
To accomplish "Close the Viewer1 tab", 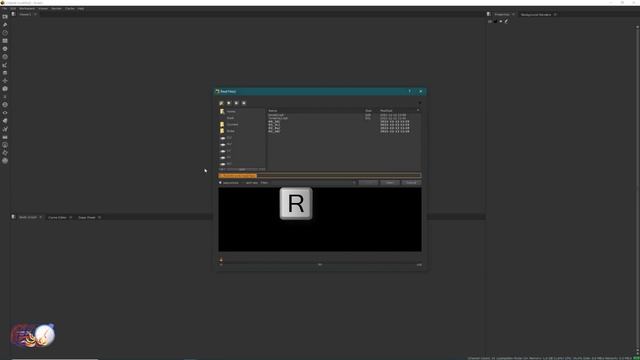I will point(36,14).
